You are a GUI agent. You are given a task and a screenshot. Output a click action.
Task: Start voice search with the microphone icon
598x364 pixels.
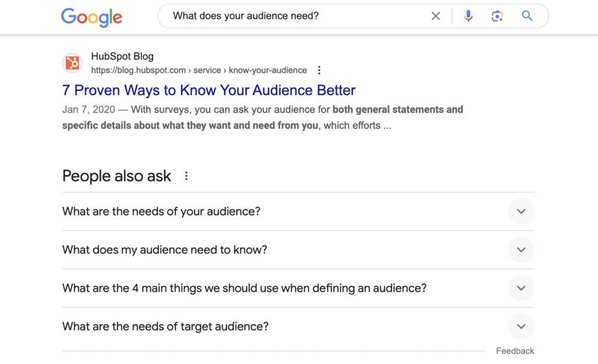pyautogui.click(x=468, y=16)
